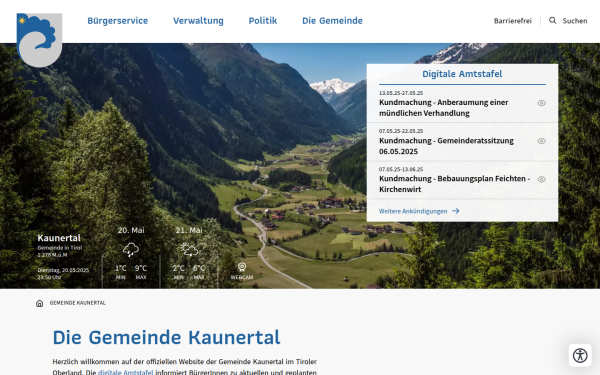View eye icon for Bebauungsplan announcement
The image size is (600, 375).
coord(541,179)
